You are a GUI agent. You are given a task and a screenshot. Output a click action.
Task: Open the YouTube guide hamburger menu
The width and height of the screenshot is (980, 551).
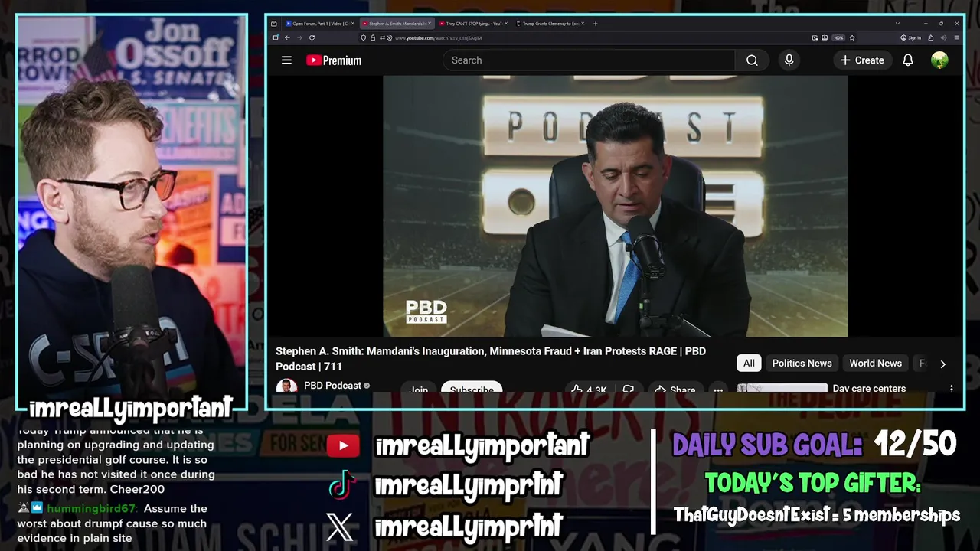pos(286,60)
